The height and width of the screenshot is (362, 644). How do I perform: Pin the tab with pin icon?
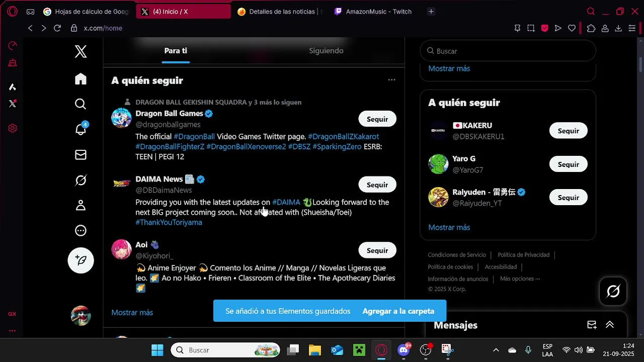[517, 28]
